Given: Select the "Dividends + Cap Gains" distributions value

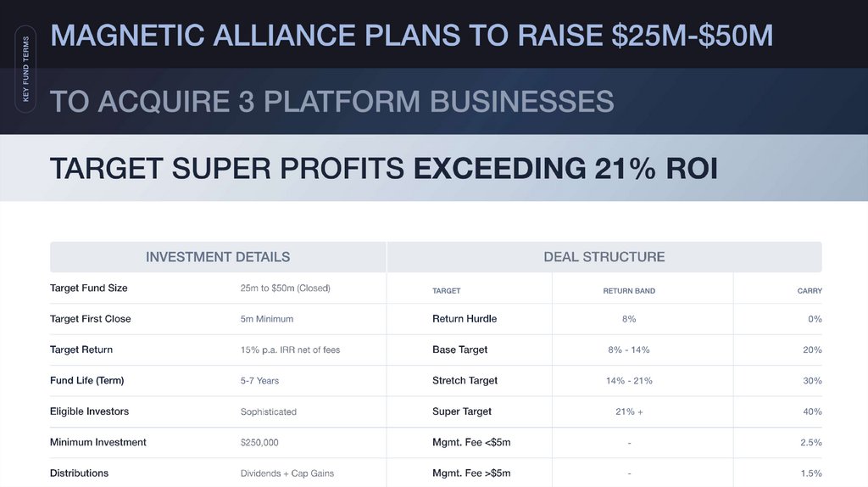Looking at the screenshot, I should coord(287,473).
